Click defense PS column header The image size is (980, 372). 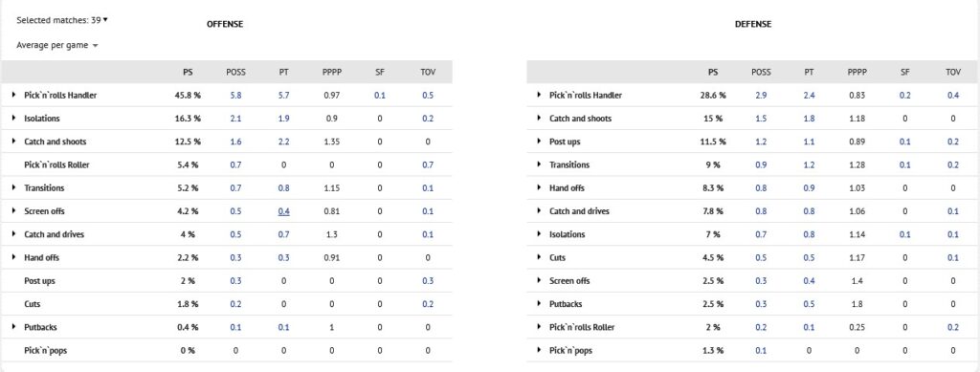(712, 73)
